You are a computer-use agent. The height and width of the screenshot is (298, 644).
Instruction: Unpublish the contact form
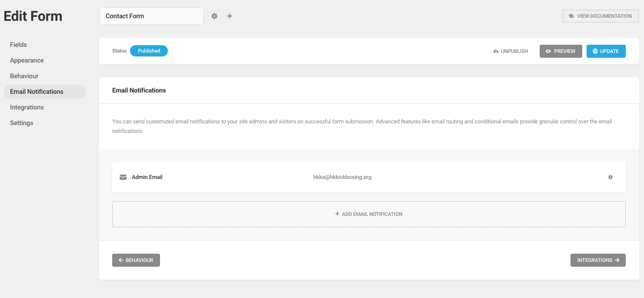click(511, 51)
